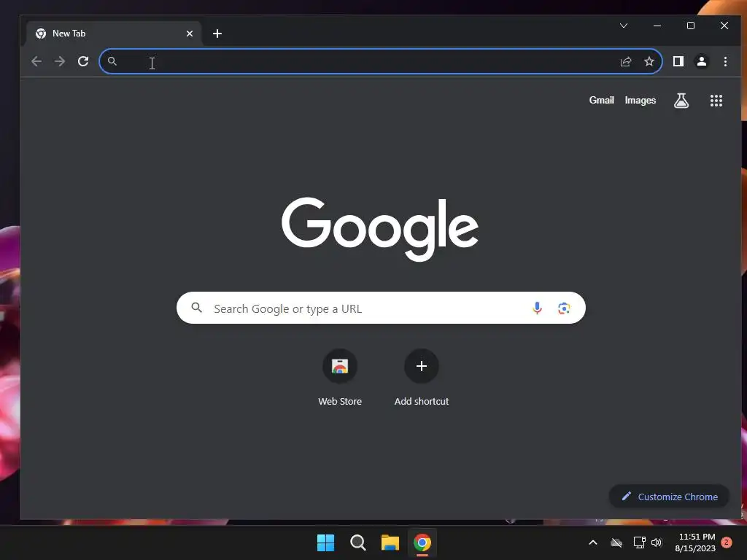Click the volume speaker tray icon
747x560 pixels.
pyautogui.click(x=657, y=542)
